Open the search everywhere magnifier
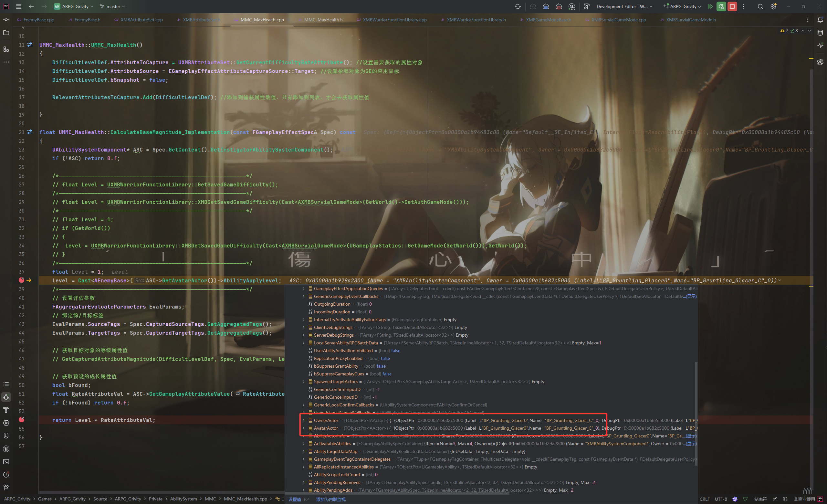Viewport: 827px width, 504px height. click(760, 6)
